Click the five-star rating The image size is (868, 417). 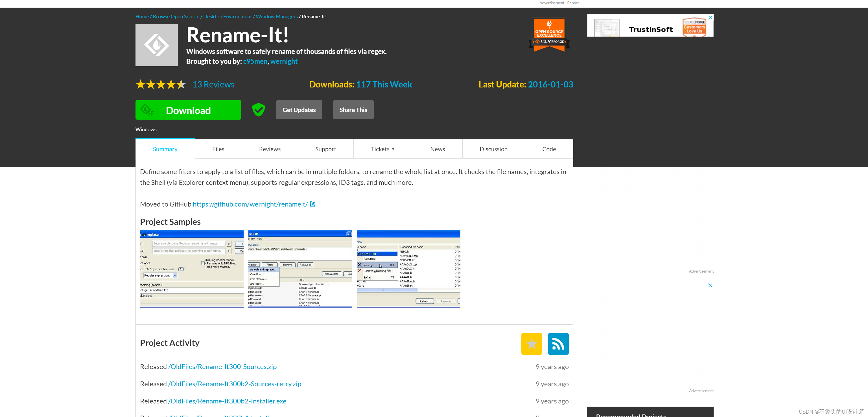click(x=161, y=85)
